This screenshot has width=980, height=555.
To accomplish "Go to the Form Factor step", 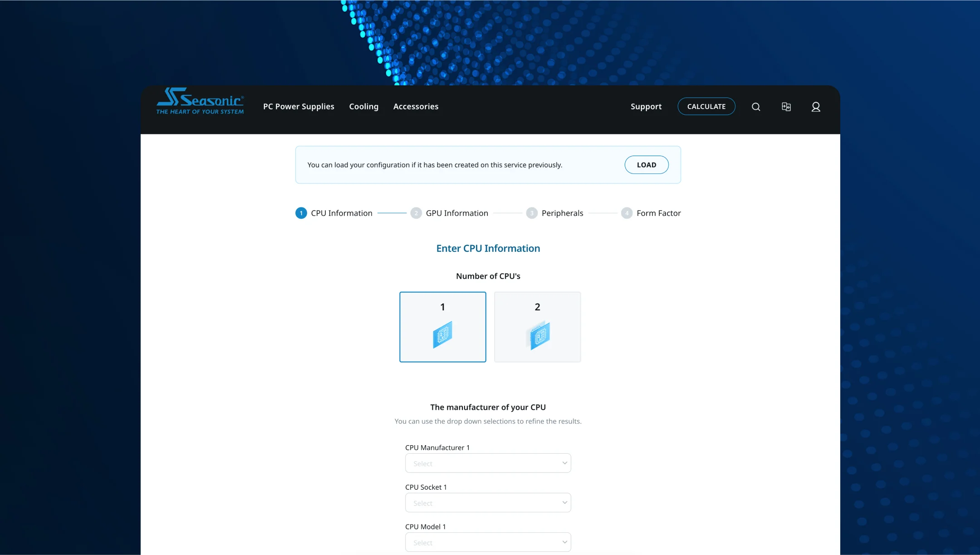I will [x=658, y=213].
